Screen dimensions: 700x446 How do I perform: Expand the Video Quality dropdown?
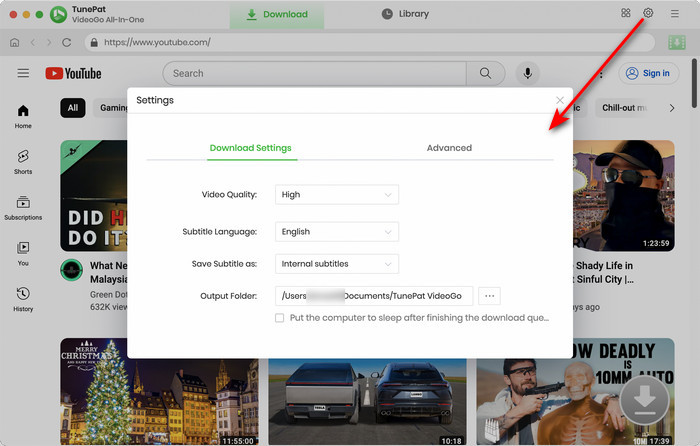click(x=337, y=195)
